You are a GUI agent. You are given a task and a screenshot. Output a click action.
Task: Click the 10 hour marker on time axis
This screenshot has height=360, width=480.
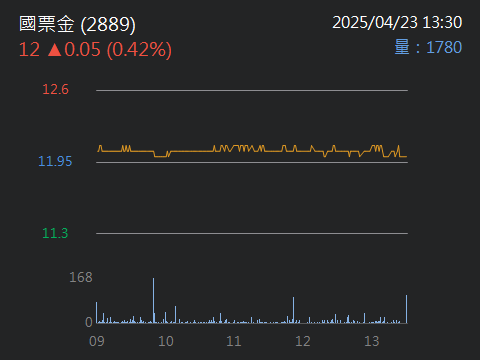166,341
